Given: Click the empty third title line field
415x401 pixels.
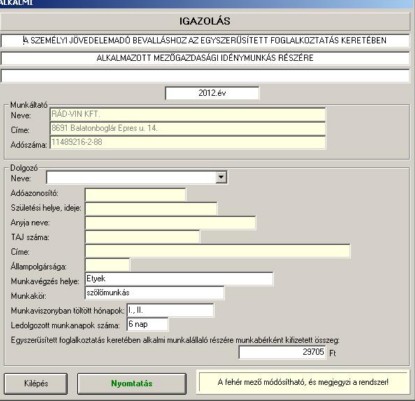Looking at the screenshot, I should click(205, 76).
